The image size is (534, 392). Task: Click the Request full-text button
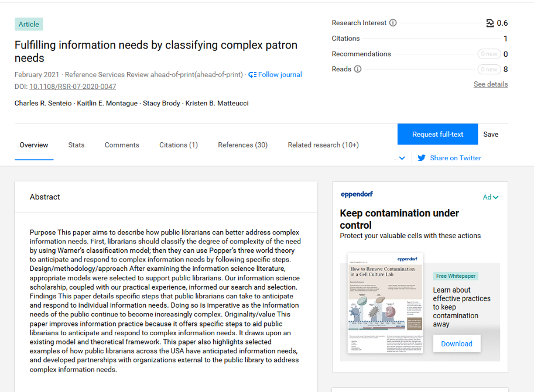tap(437, 134)
